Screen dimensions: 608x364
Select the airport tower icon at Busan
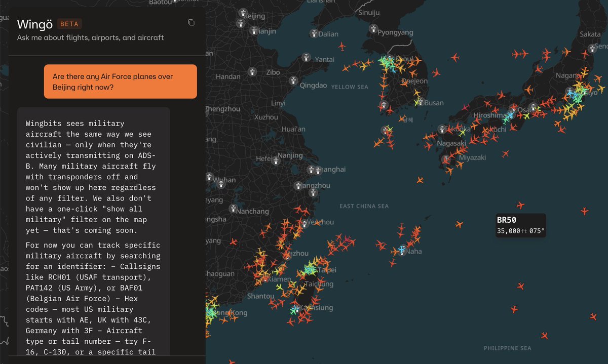(x=420, y=101)
